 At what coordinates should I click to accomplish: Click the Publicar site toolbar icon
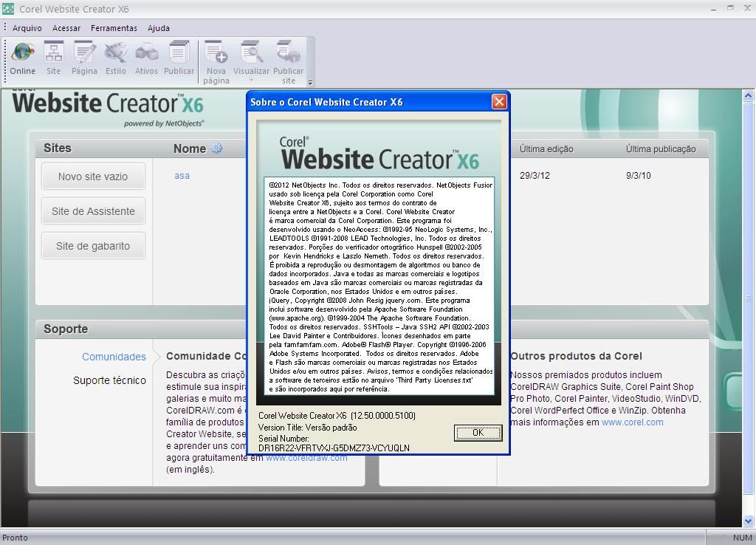288,53
